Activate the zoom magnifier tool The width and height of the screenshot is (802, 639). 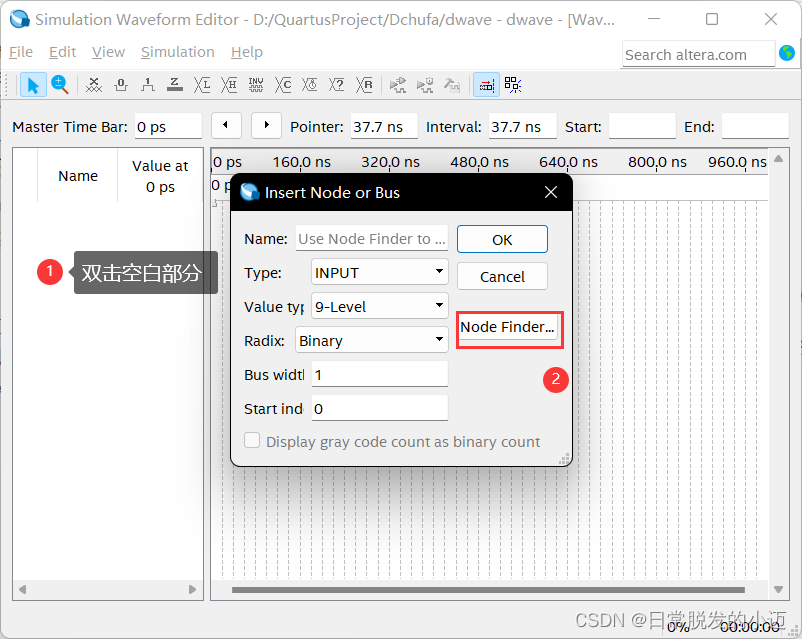pyautogui.click(x=60, y=85)
